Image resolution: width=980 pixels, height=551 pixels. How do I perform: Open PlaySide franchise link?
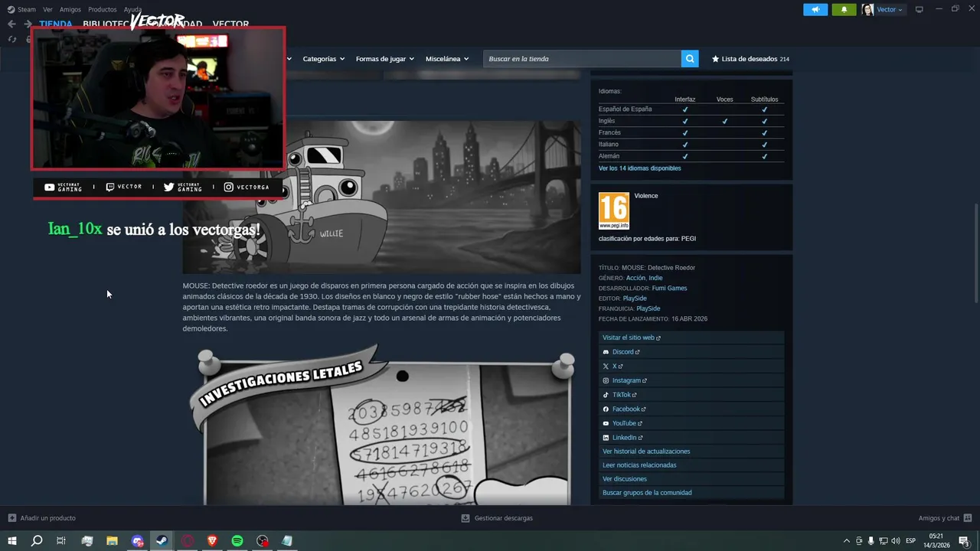point(648,308)
